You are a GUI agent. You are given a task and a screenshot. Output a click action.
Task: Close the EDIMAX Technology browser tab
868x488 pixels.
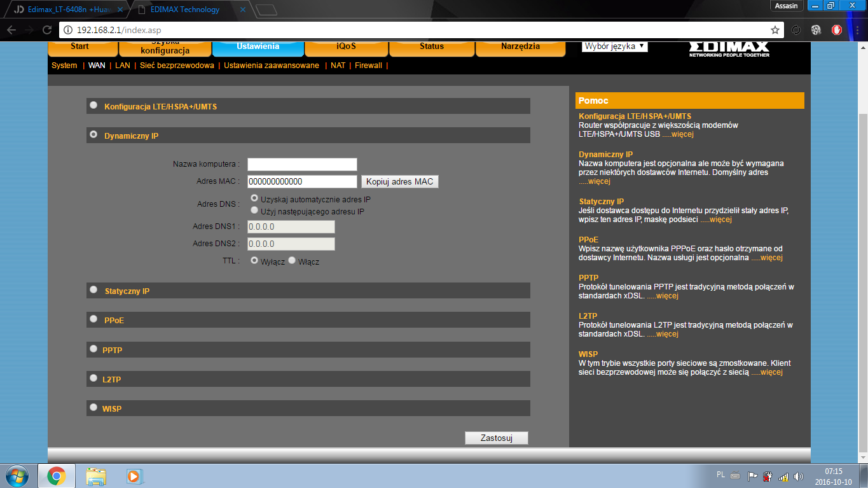tap(242, 10)
